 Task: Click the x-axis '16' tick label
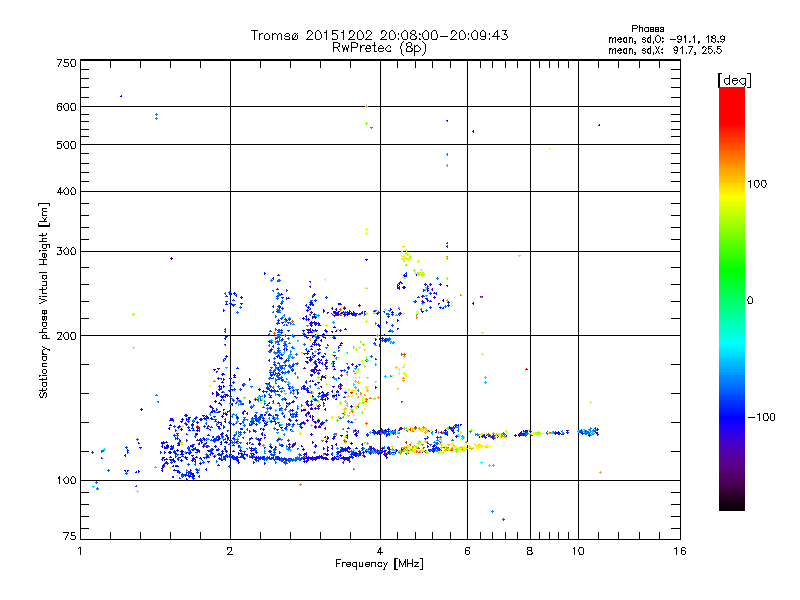(x=680, y=552)
